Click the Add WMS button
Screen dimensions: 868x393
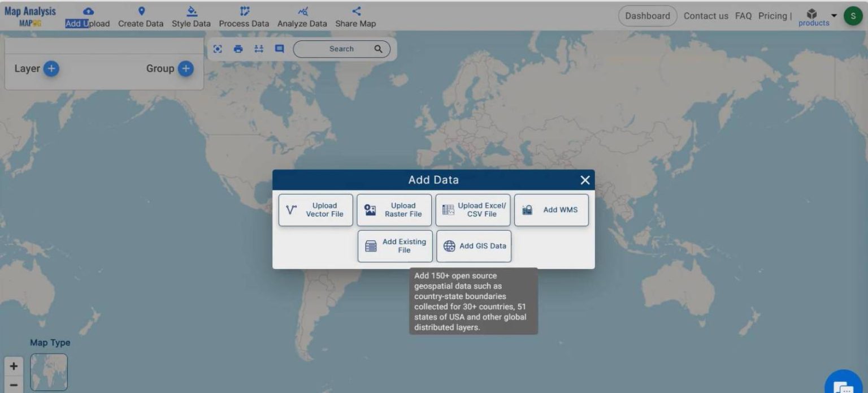coord(551,210)
